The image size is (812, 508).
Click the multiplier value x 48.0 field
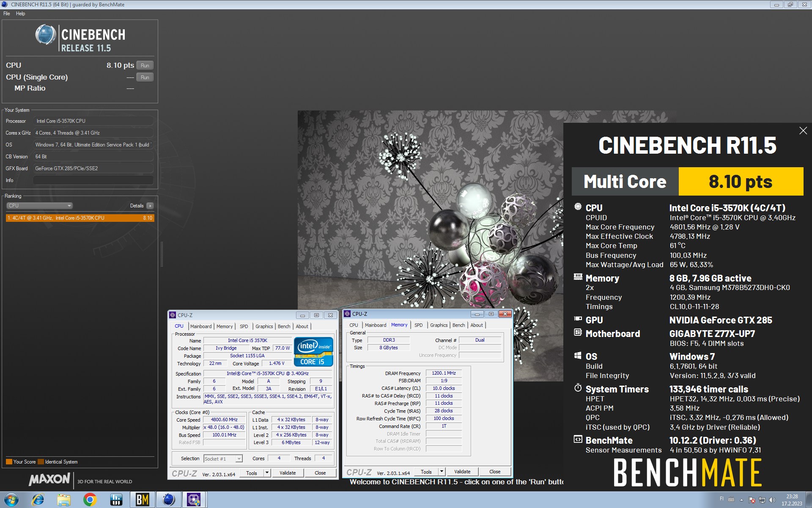[x=224, y=427]
